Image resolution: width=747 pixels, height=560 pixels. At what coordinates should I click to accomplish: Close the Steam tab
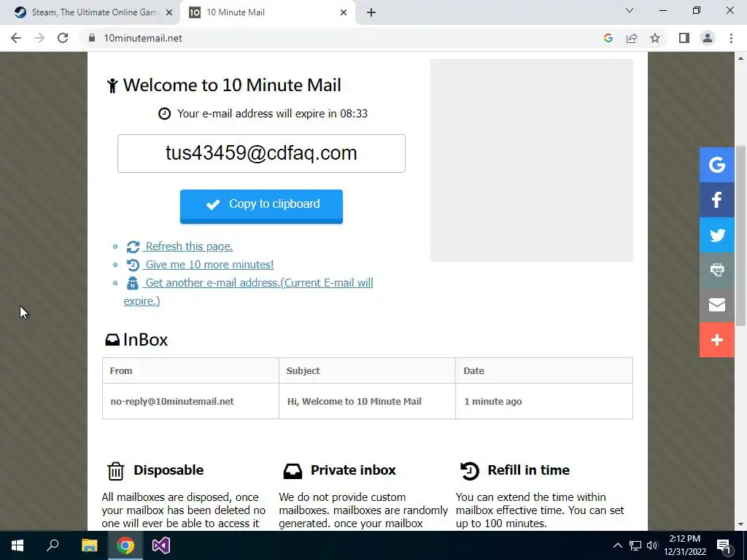(169, 12)
